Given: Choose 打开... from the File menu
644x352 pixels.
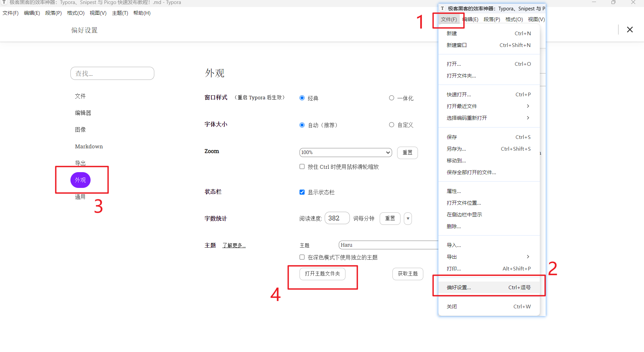Looking at the screenshot, I should pos(489,64).
